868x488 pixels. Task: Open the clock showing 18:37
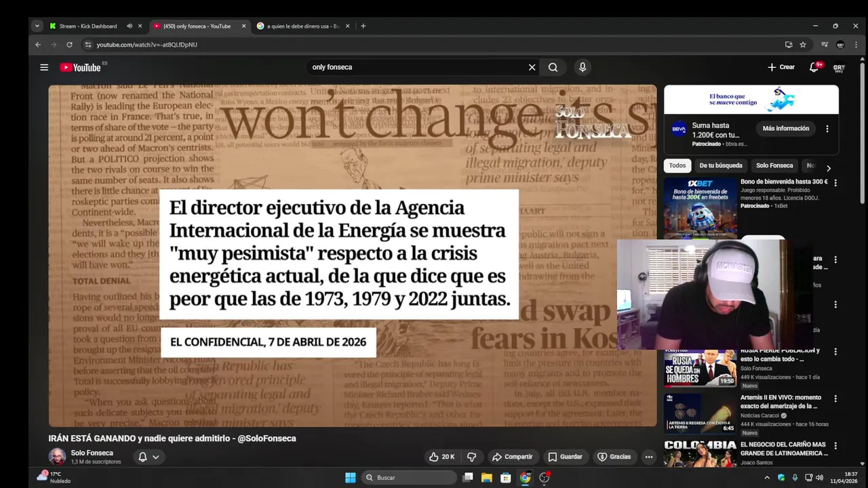(x=844, y=478)
